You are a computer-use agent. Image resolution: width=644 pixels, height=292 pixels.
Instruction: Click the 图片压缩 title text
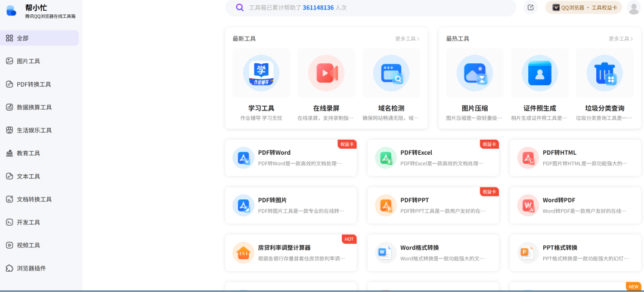(x=475, y=108)
